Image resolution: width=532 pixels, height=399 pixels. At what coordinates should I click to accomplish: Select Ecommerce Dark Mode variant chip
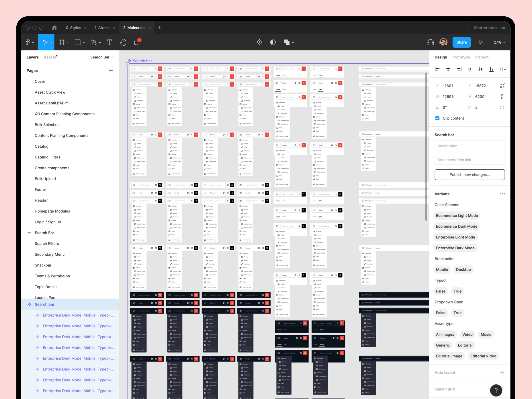456,226
